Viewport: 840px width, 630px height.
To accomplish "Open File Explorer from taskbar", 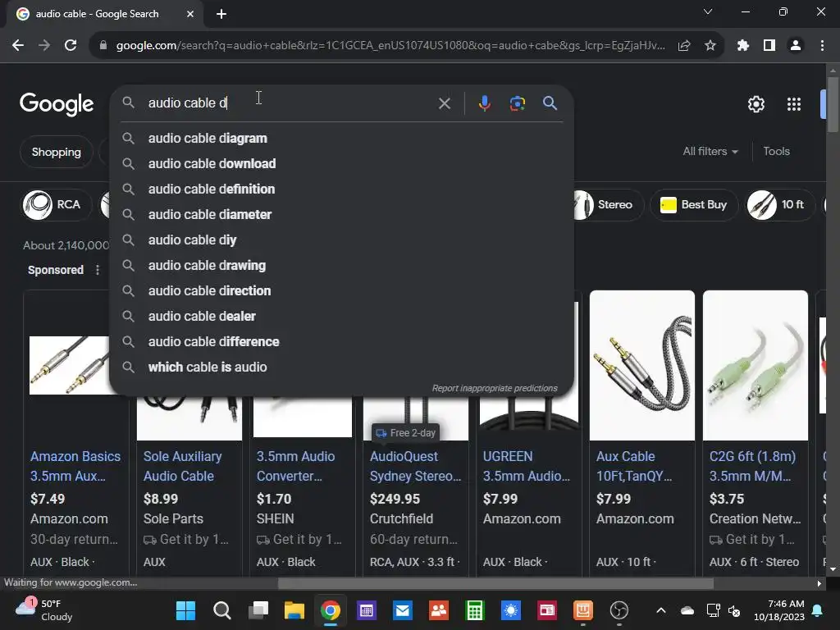I will 294,610.
